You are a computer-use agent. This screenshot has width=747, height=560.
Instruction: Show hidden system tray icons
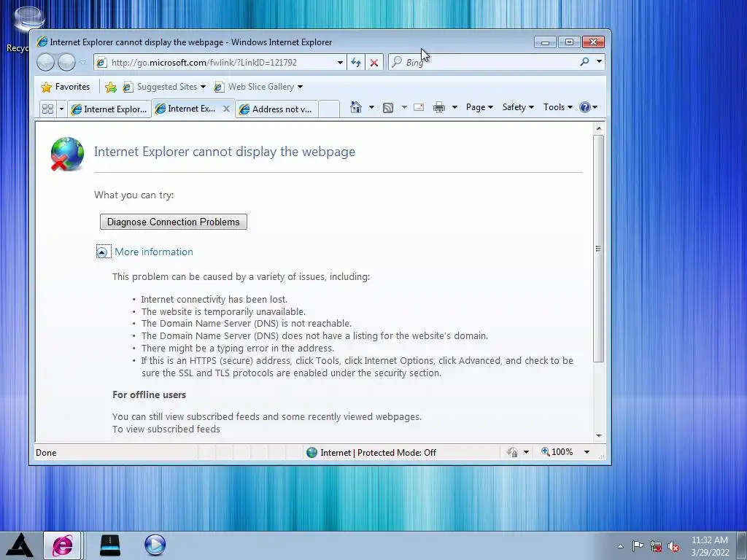click(620, 546)
